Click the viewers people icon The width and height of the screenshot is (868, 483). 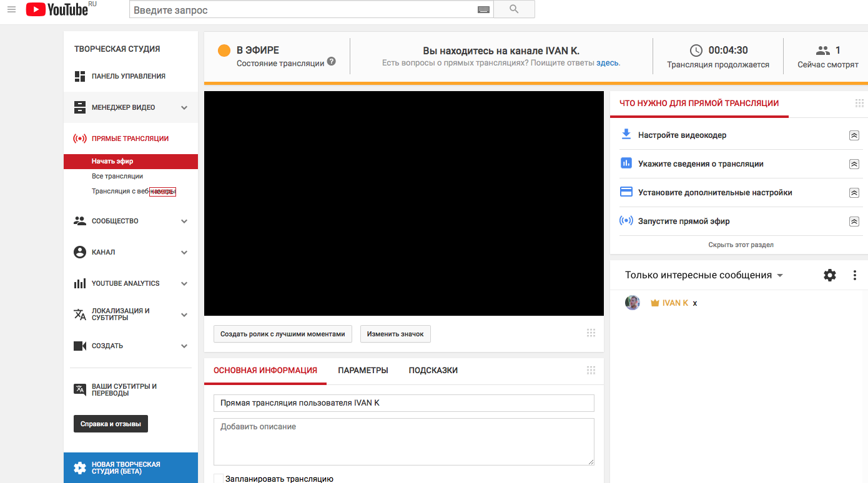click(x=823, y=51)
